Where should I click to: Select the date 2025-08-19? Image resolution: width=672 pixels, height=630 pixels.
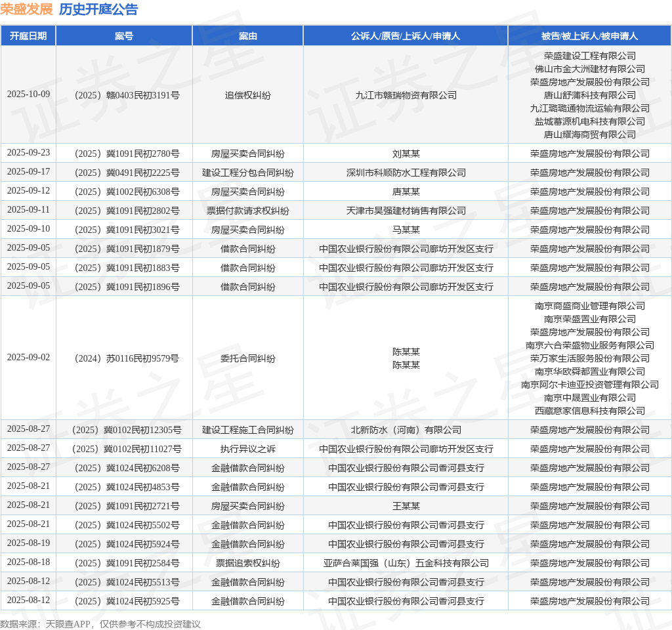[x=28, y=543]
